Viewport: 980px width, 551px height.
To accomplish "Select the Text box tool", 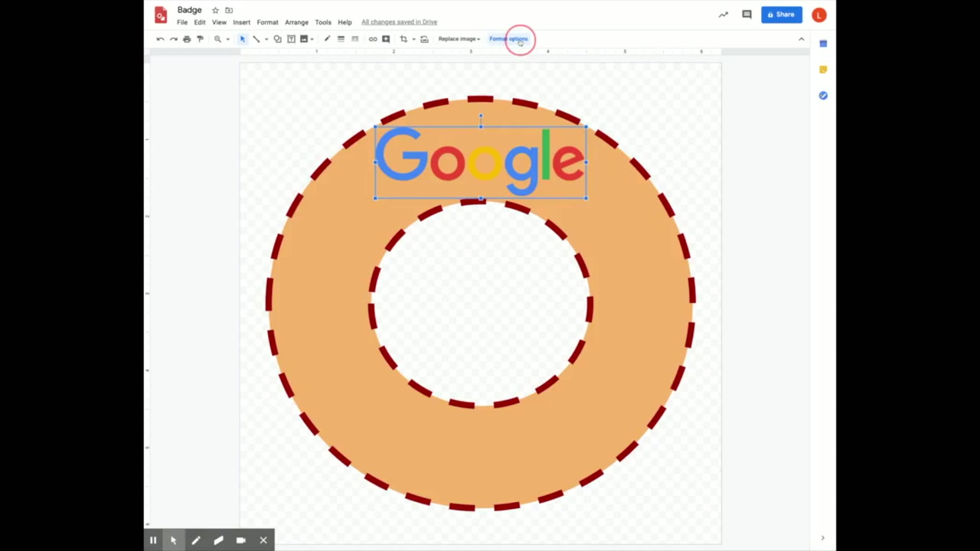I will coord(291,39).
